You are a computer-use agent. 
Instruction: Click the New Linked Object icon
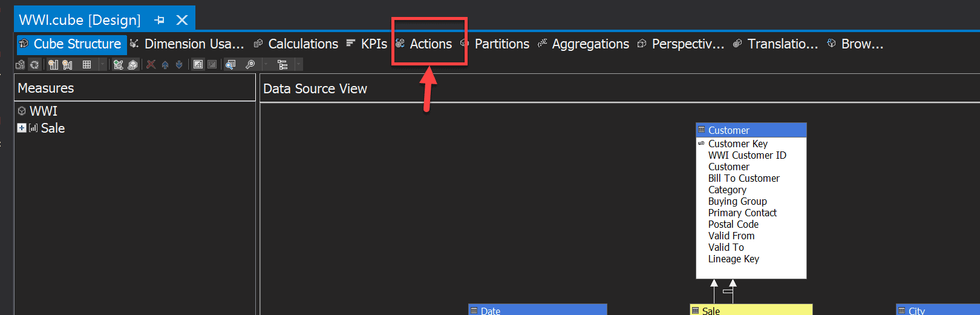[x=132, y=65]
